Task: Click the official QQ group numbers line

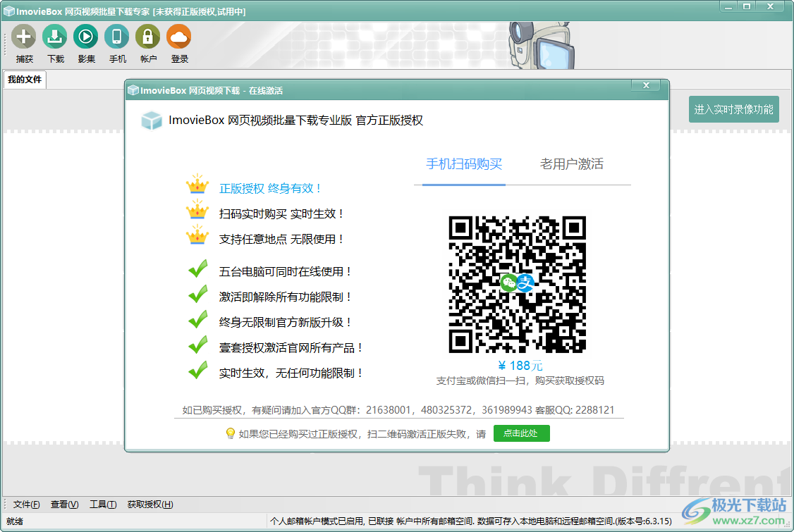Action: point(398,409)
